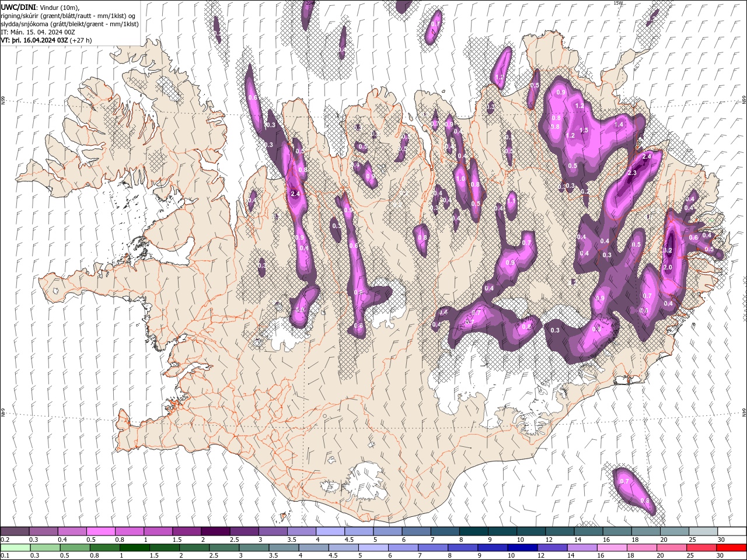Pick dark green rain swatch between 1 and 1.5
Screen dimensions: 747x560
[x=135, y=548]
